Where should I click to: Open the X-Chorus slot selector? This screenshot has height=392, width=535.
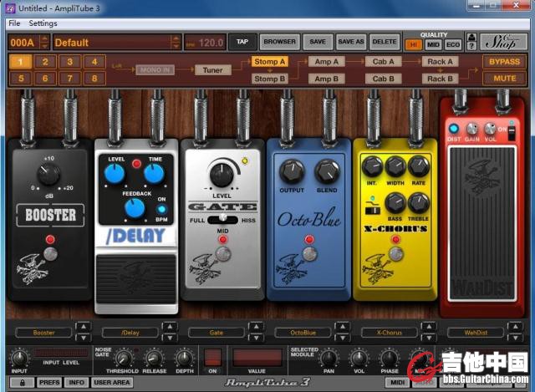click(389, 333)
